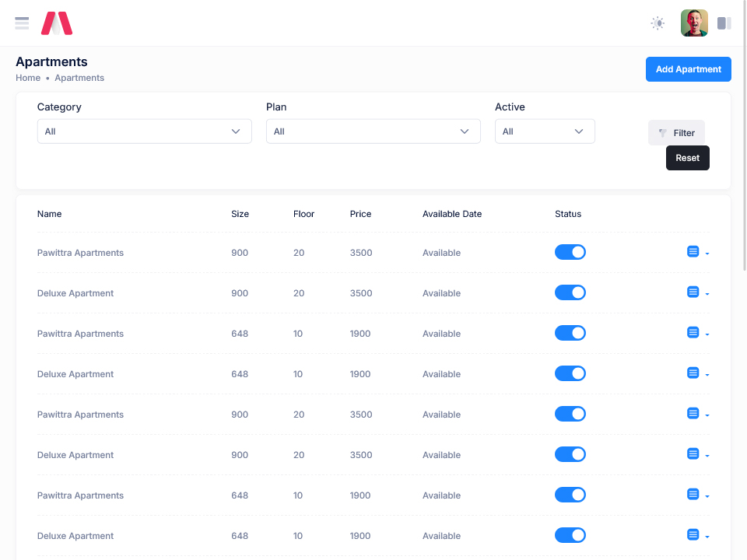The image size is (747, 560).
Task: Expand the Category dropdown
Action: 144,131
